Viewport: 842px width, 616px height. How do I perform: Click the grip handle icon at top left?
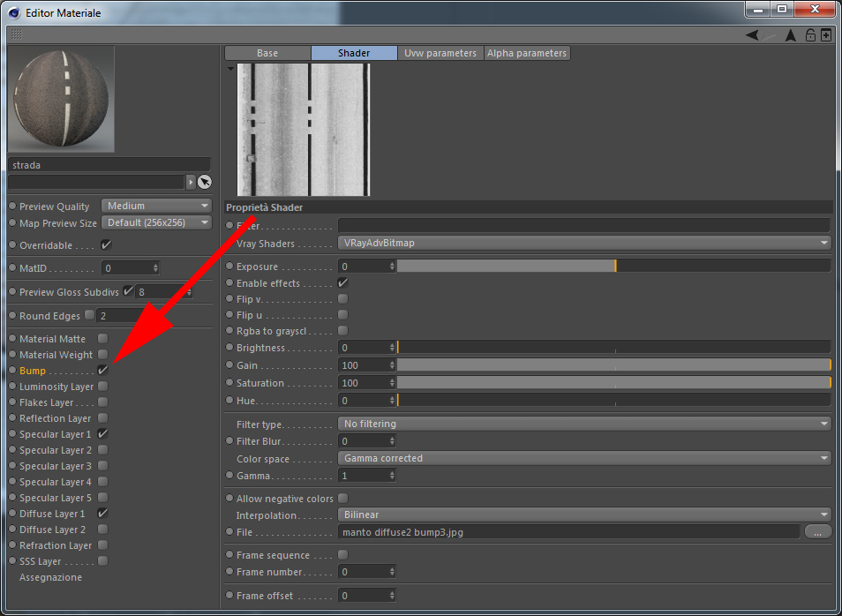tap(17, 35)
